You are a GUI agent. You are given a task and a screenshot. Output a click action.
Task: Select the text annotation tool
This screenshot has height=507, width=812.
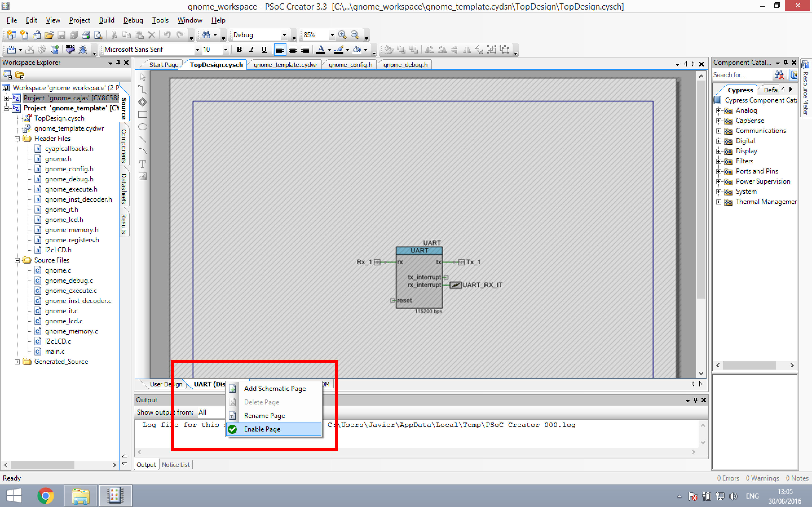tap(143, 164)
